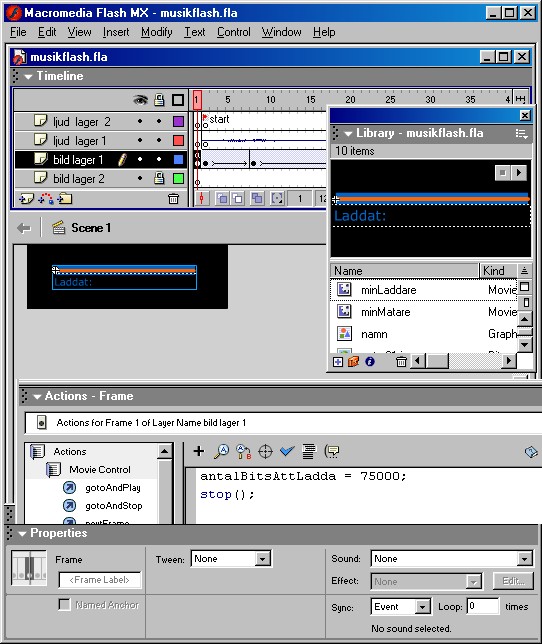542x644 pixels.
Task: Collapse the Timeline panel triangle
Action: (28, 77)
